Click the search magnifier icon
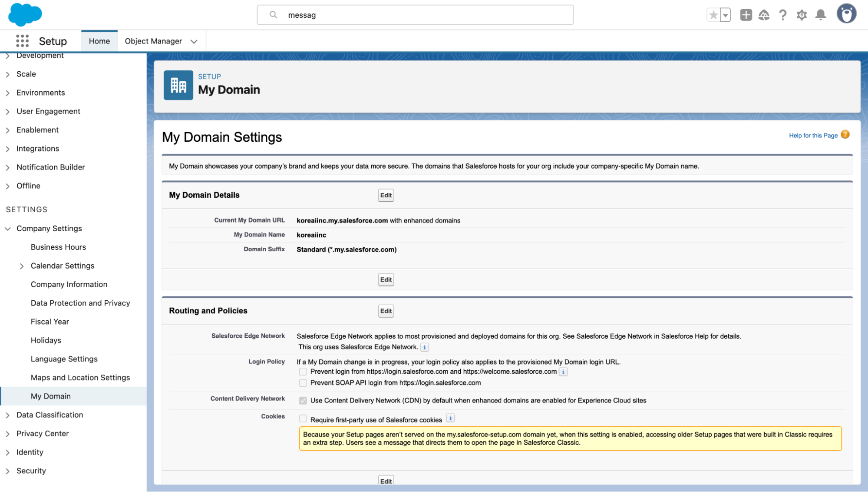The height and width of the screenshot is (492, 868). pyautogui.click(x=273, y=15)
